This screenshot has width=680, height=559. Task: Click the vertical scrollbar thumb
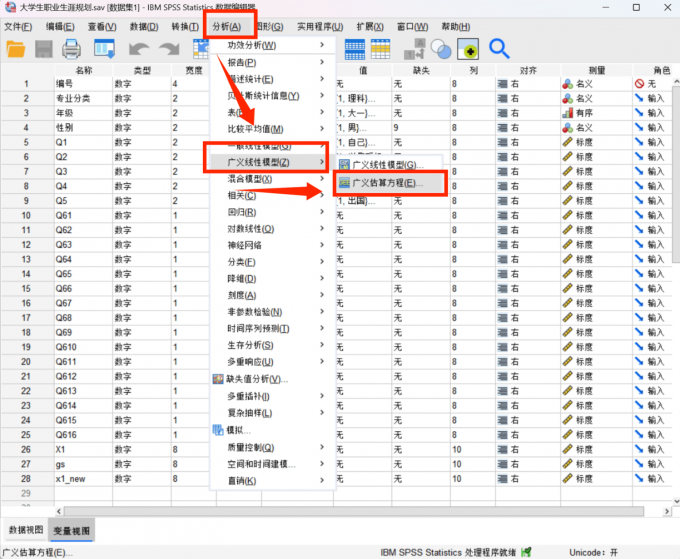click(x=676, y=173)
